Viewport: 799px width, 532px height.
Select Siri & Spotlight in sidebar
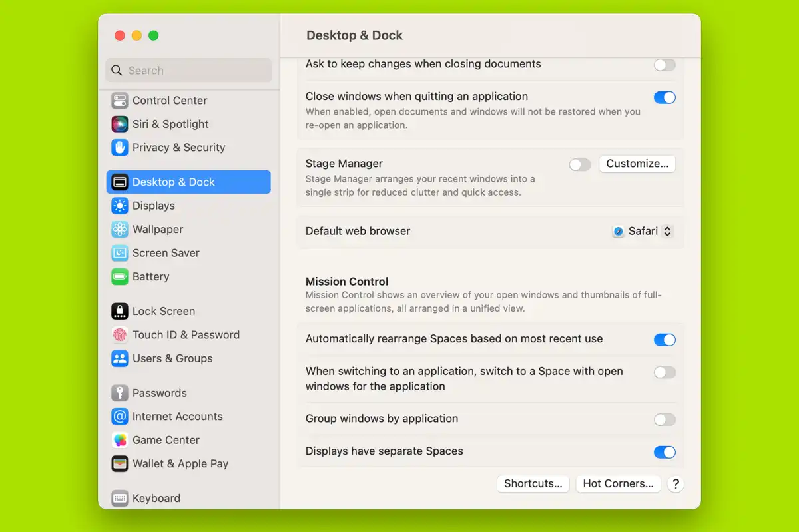click(x=188, y=124)
